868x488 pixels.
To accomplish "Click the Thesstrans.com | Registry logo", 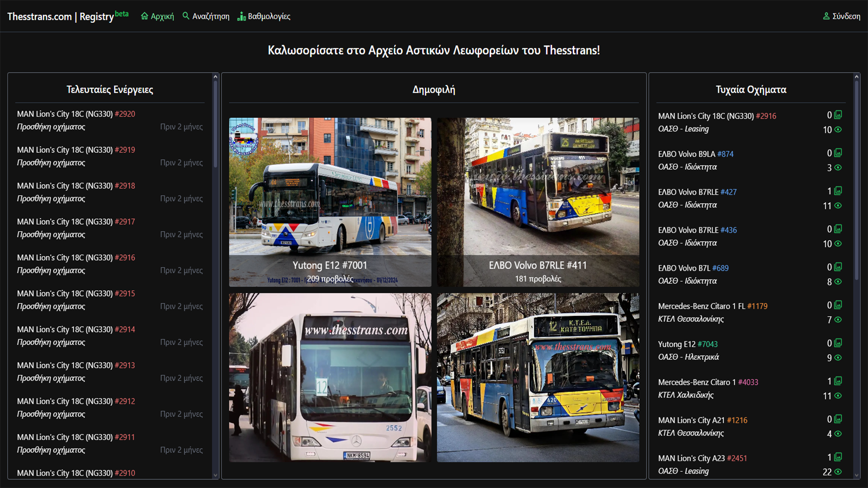I will point(68,16).
